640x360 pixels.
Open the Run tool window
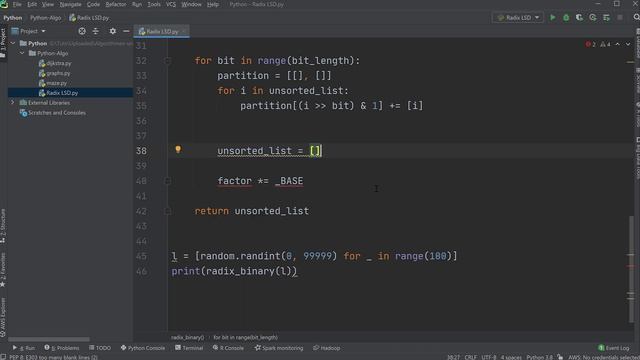click(24, 348)
